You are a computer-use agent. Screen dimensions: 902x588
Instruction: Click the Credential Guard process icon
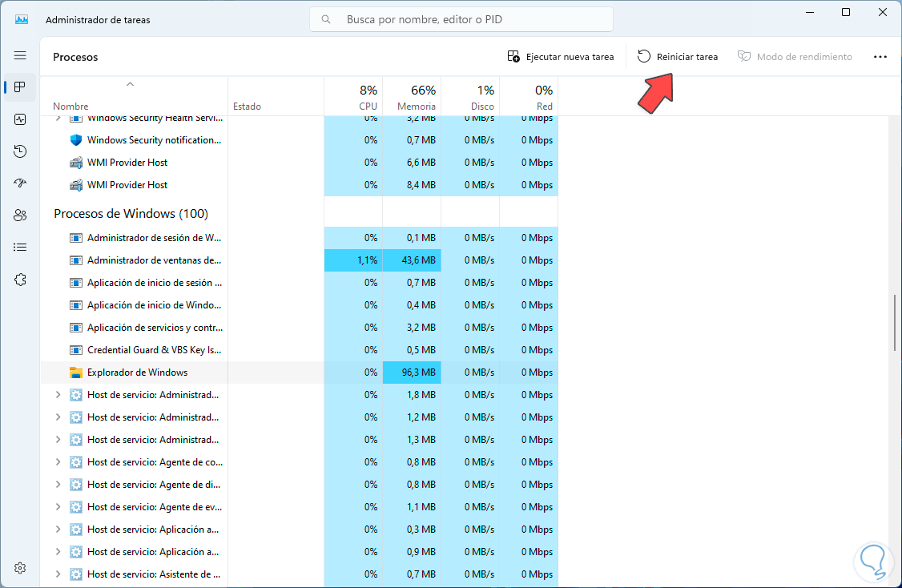pos(76,350)
